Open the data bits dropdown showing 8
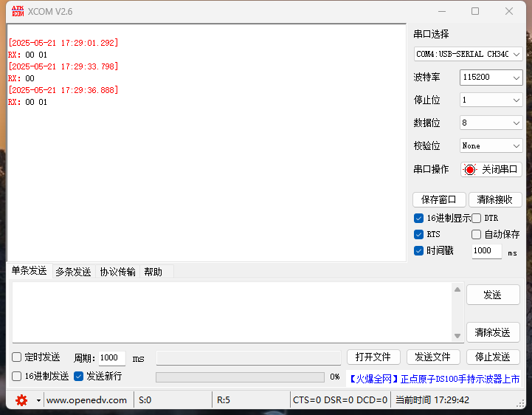 pyautogui.click(x=491, y=123)
